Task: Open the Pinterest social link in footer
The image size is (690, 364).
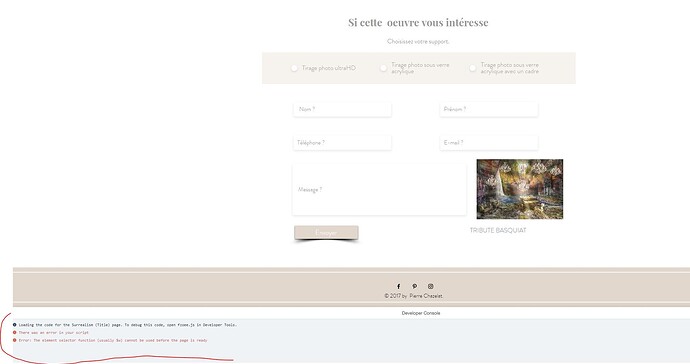Action: pos(415,286)
